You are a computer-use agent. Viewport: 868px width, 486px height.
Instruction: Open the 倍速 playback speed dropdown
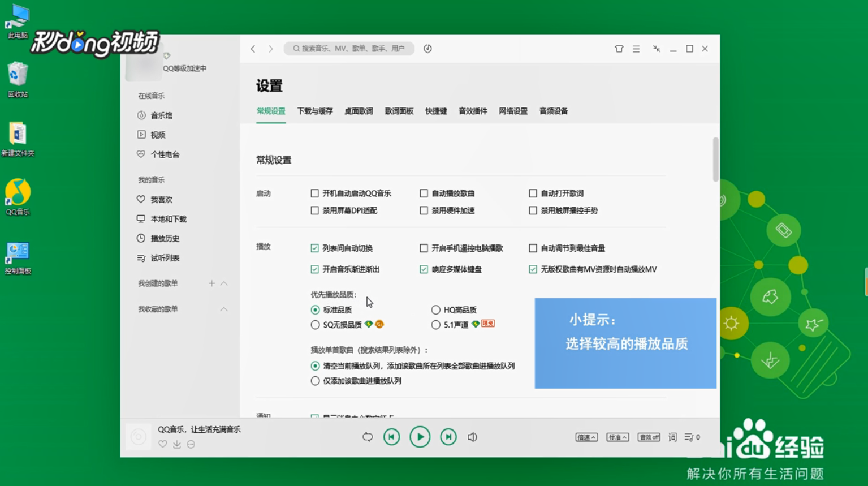pyautogui.click(x=586, y=437)
